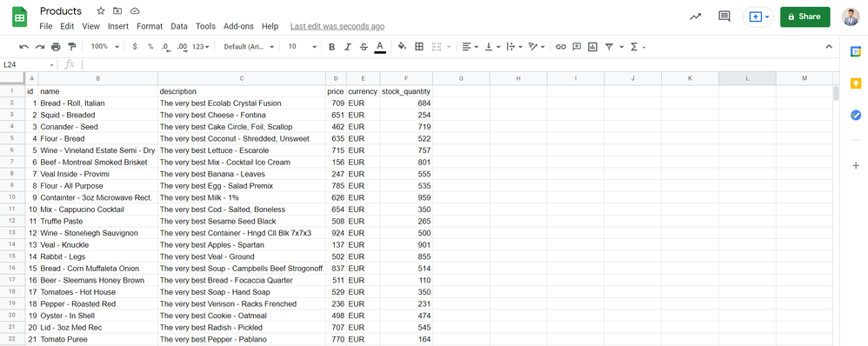Image resolution: width=868 pixels, height=346 pixels.
Task: Click the insert link icon
Action: (561, 47)
